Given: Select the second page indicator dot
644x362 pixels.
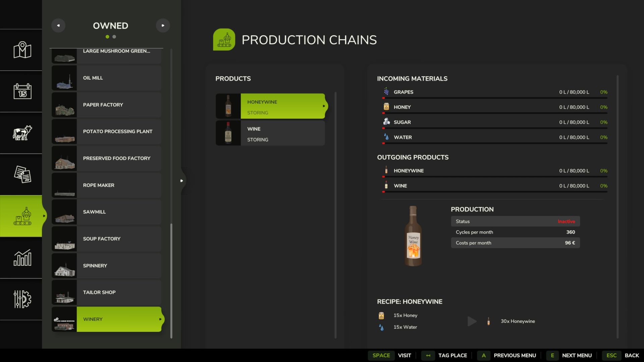Looking at the screenshot, I should click(114, 37).
